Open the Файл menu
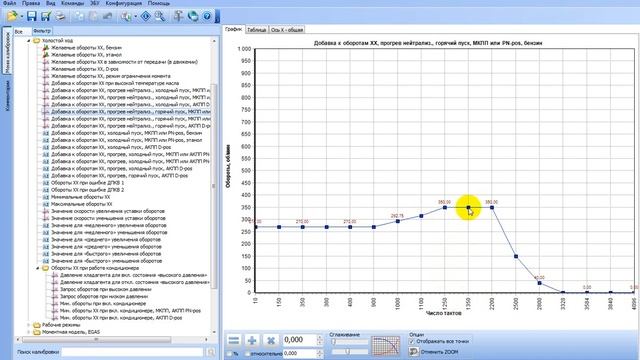This screenshot has height=360, width=640. [9, 3]
